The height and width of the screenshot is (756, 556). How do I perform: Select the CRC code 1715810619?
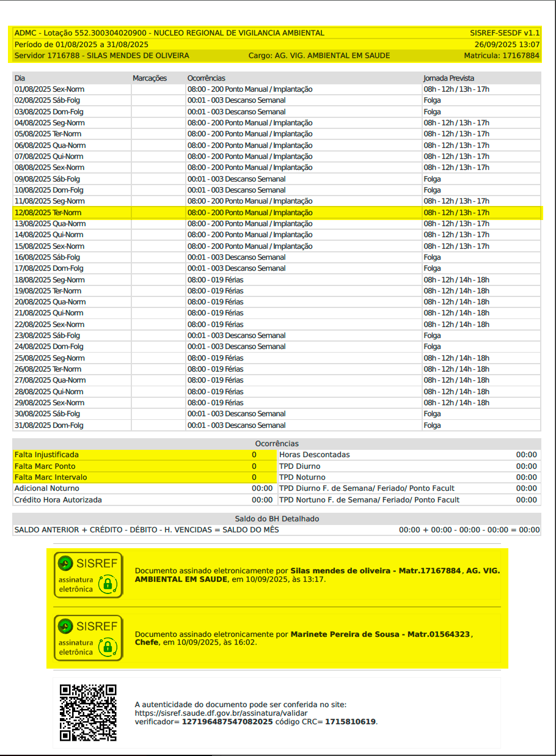point(350,722)
